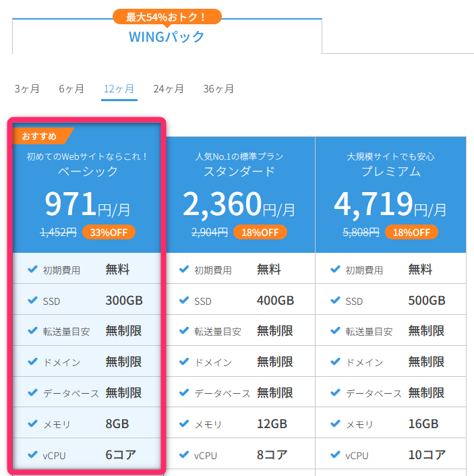Click the 12GB memory value
Image resolution: width=474 pixels, height=476 pixels.
[272, 424]
